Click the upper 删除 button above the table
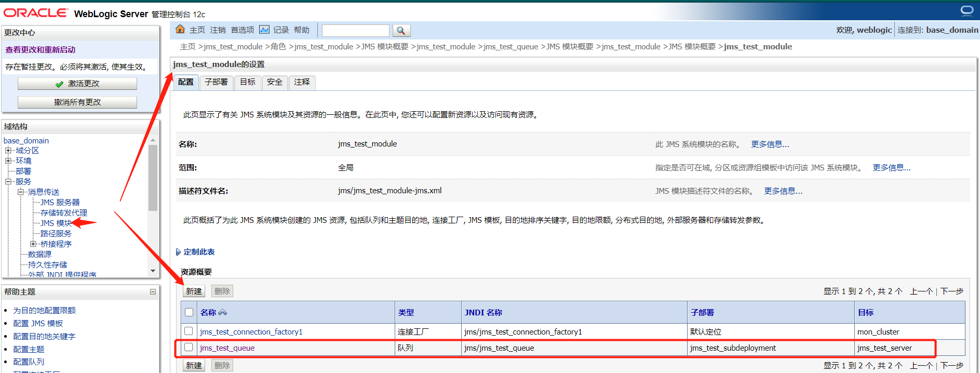 coord(222,291)
